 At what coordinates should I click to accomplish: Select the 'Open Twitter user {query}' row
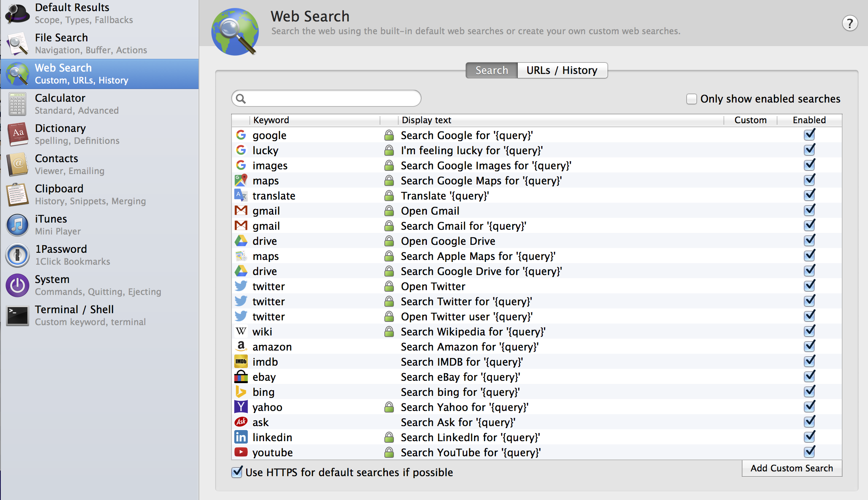pyautogui.click(x=536, y=316)
